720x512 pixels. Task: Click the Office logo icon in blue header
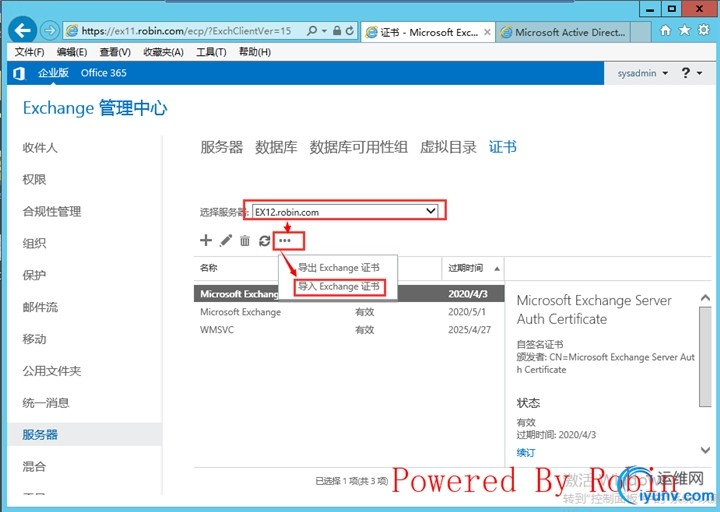[19, 73]
